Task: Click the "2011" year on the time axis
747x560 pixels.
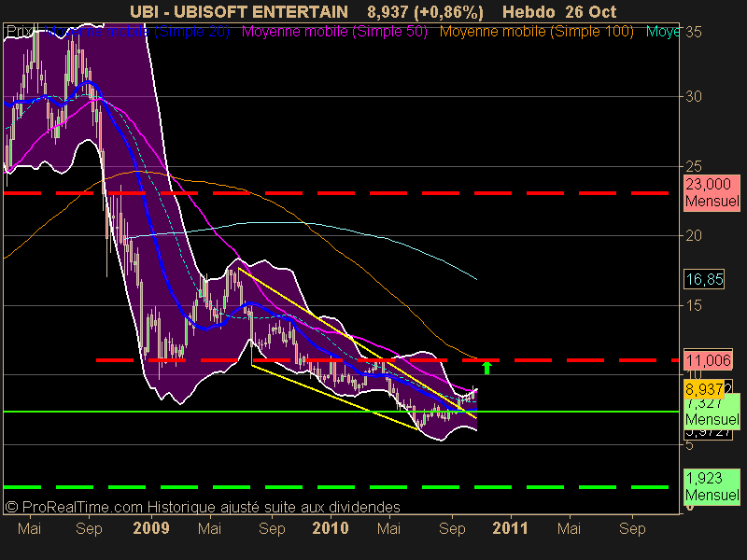Action: (510, 528)
